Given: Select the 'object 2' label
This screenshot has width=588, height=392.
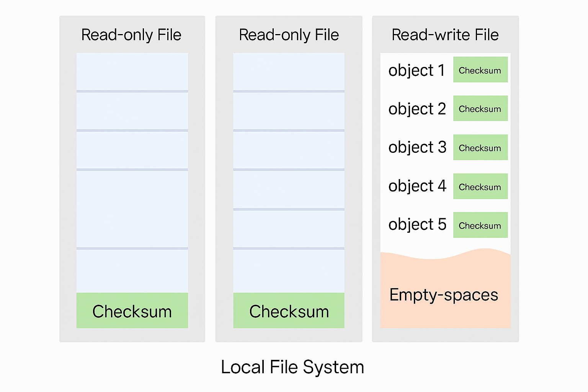Looking at the screenshot, I should (417, 109).
